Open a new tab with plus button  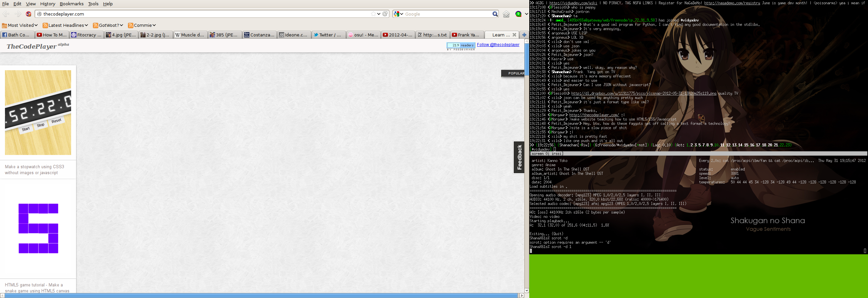click(x=524, y=35)
